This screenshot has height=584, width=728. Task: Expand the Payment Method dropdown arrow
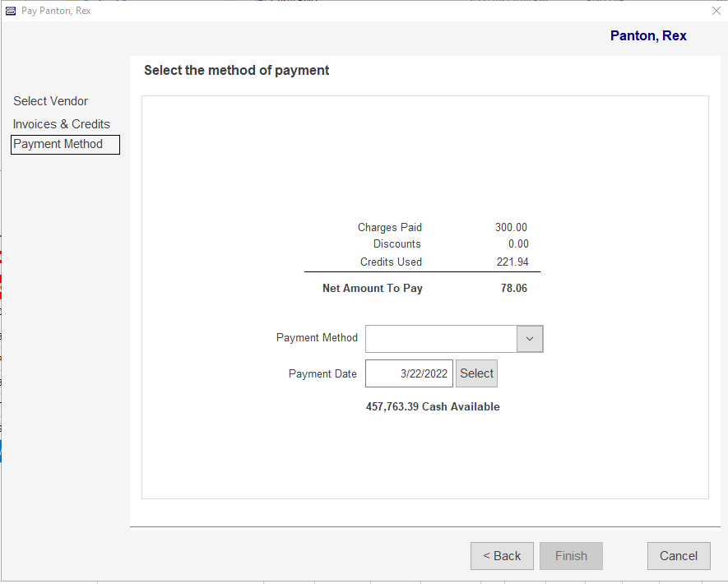point(530,339)
